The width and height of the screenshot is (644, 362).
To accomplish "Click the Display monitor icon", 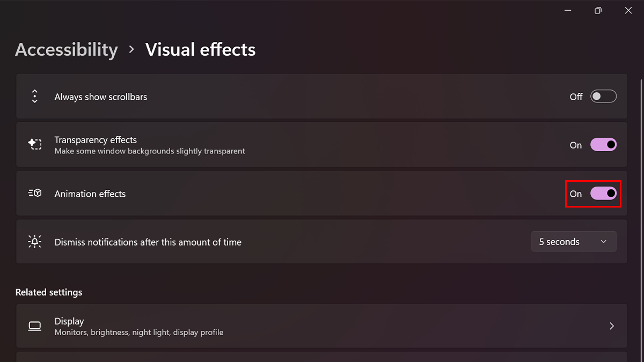I will (35, 326).
